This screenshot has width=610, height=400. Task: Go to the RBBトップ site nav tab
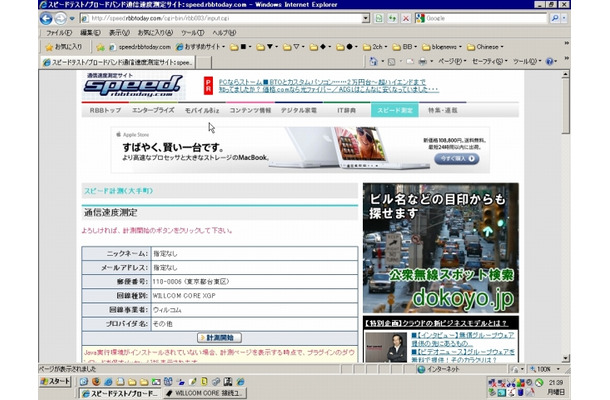pos(105,111)
